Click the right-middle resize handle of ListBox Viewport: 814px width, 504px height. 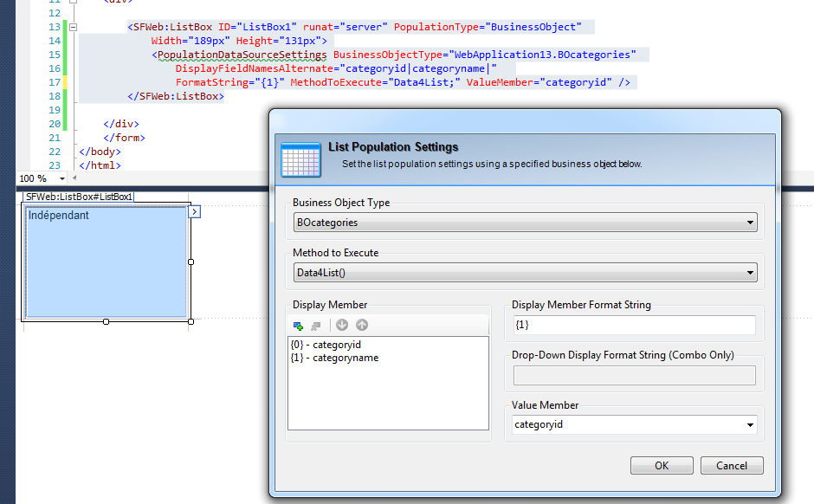[x=191, y=262]
